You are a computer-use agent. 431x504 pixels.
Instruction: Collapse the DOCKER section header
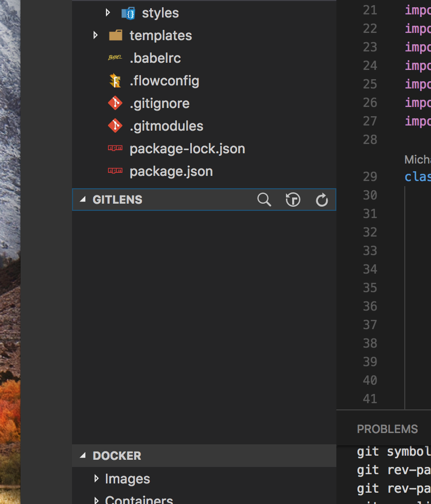click(82, 455)
